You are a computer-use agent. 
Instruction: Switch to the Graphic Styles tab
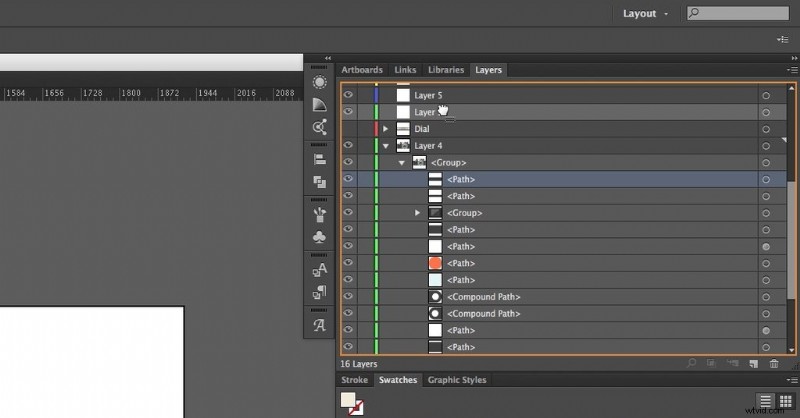tap(457, 380)
